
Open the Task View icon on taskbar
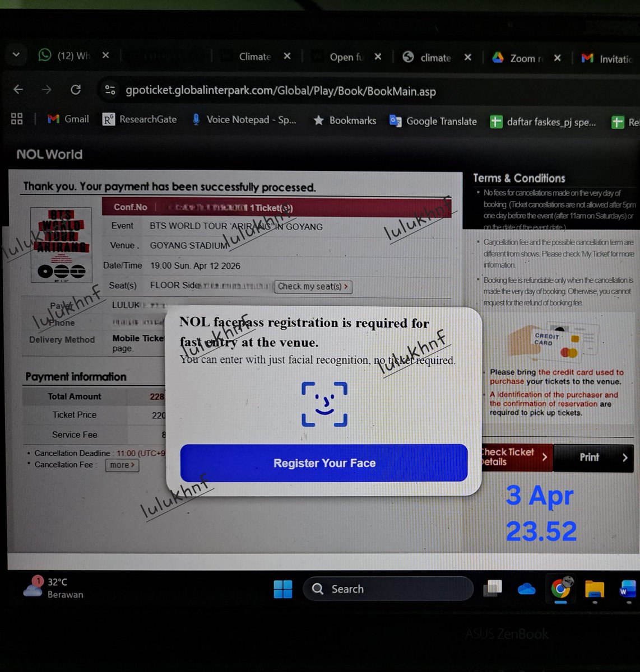pos(493,589)
